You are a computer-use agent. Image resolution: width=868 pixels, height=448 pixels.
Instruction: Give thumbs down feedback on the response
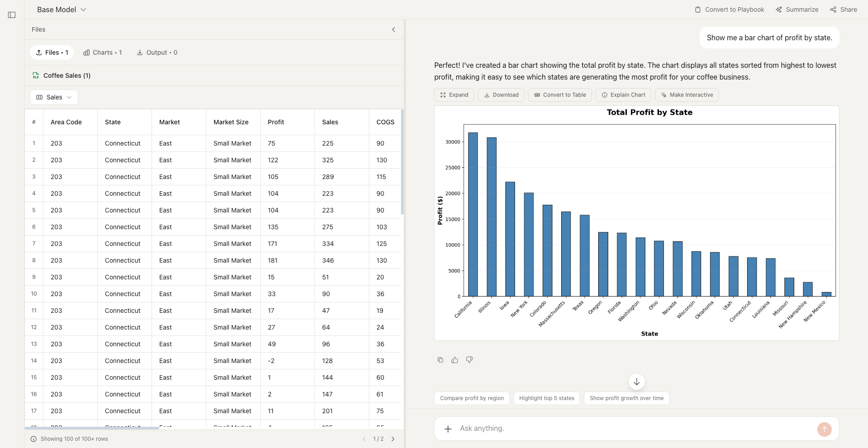(x=469, y=359)
